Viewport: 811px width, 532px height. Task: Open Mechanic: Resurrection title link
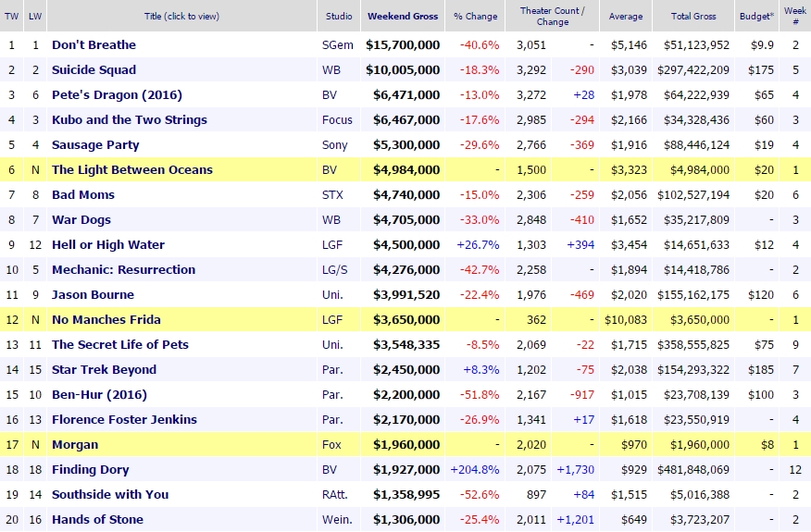click(124, 270)
